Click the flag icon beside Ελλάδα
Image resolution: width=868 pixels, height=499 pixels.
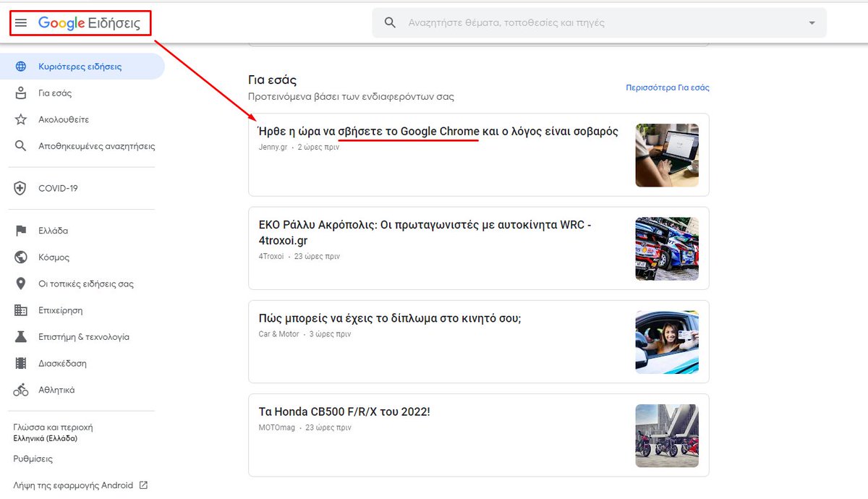click(21, 231)
